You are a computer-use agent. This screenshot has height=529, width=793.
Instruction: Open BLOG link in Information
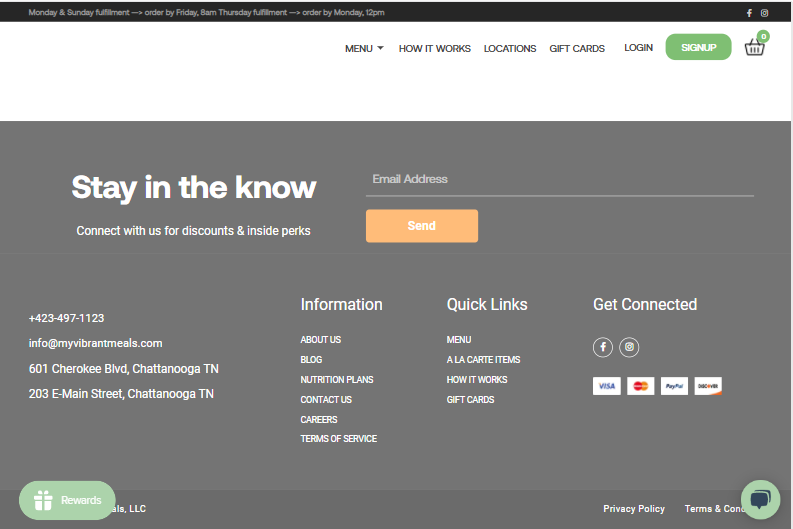(x=311, y=360)
